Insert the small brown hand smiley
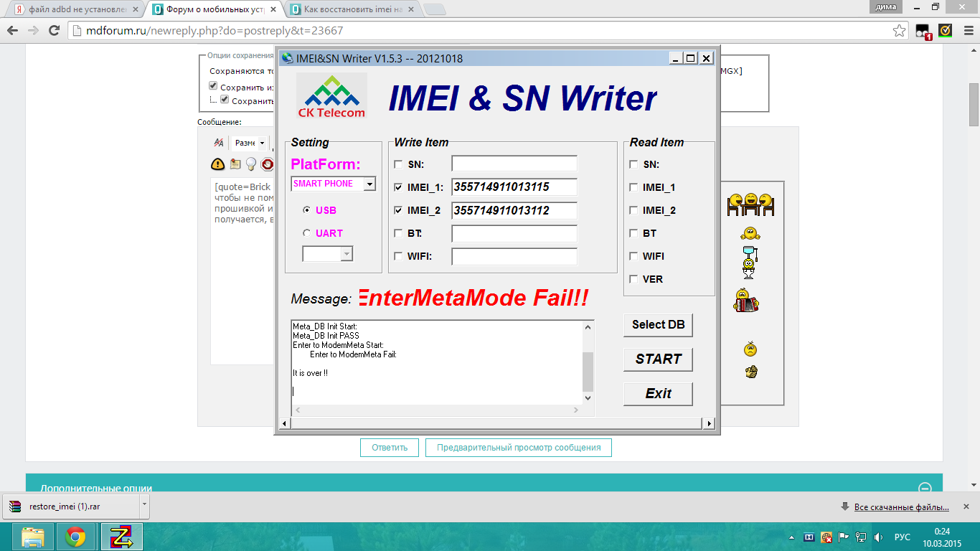This screenshot has height=551, width=980. (x=751, y=372)
